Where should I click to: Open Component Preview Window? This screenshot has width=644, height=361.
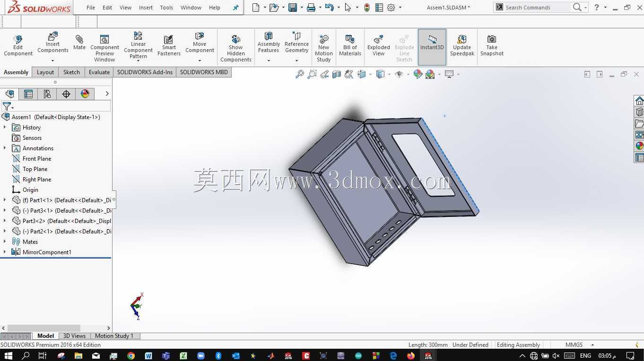tap(104, 48)
